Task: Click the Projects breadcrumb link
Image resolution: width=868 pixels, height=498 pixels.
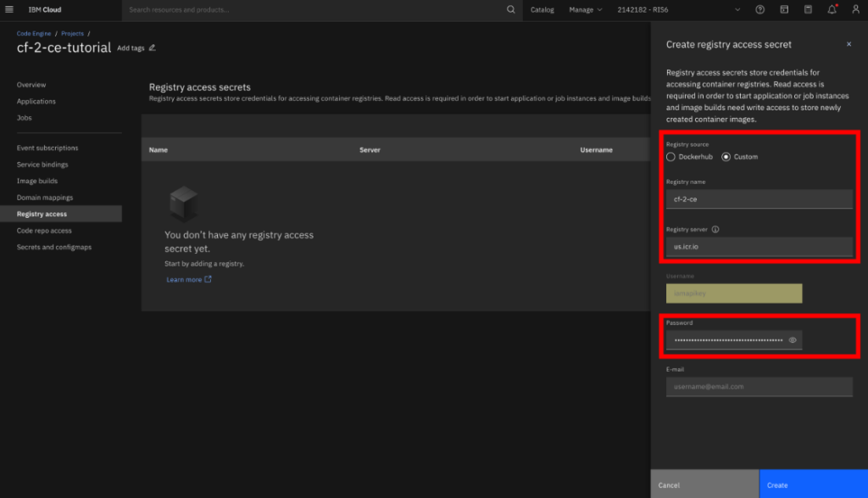Action: (x=73, y=33)
